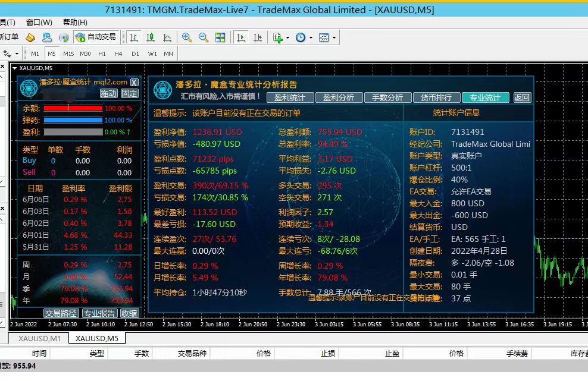The image size is (588, 381).
Task: Select the W1 timeframe
Action: [x=152, y=53]
